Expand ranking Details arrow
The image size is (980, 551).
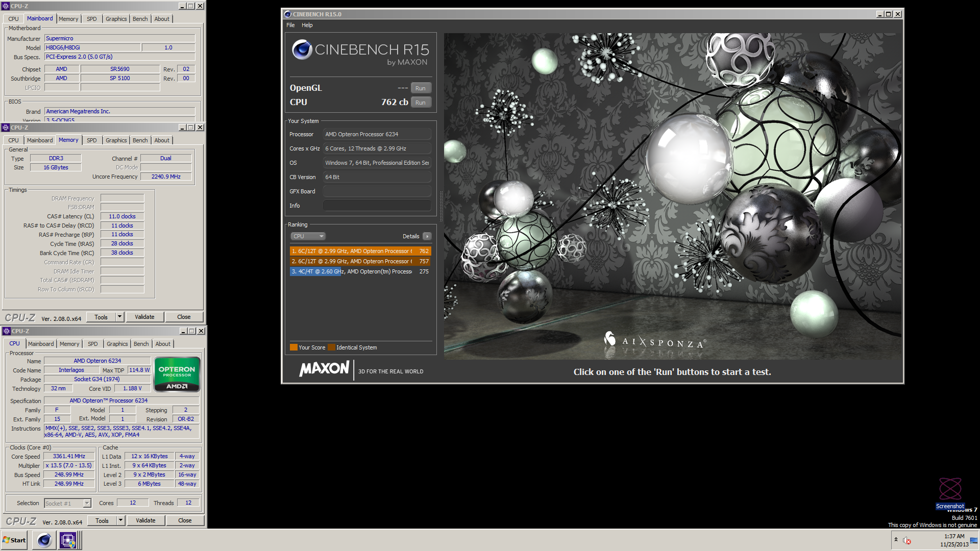427,236
